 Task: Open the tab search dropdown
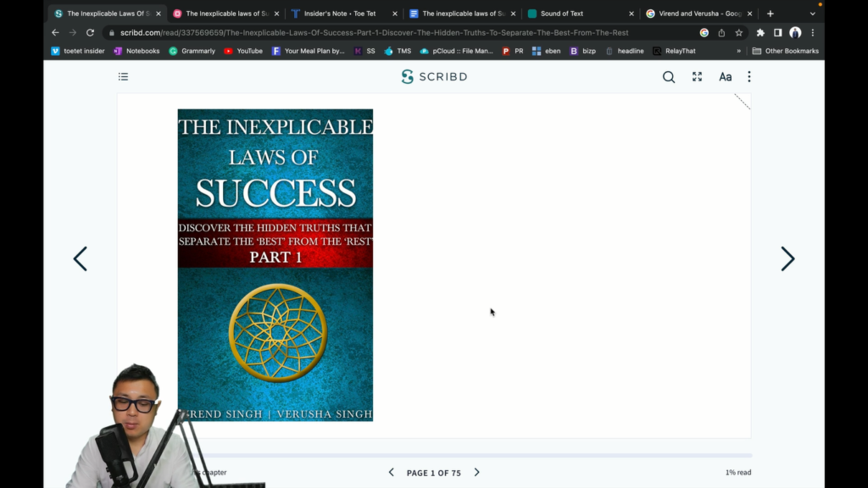813,14
